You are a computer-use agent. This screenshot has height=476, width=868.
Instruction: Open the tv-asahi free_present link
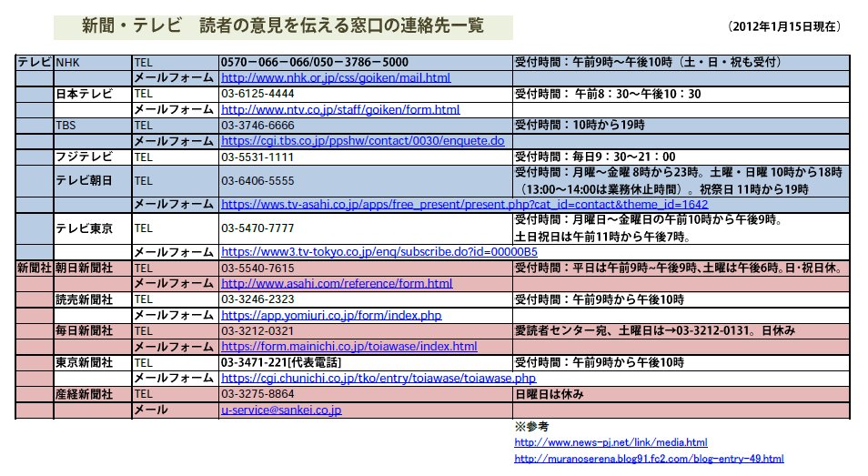464,204
